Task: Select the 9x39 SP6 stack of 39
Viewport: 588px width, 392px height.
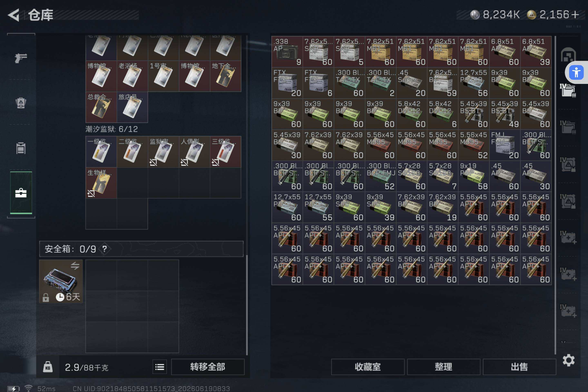Action: pyautogui.click(x=381, y=207)
